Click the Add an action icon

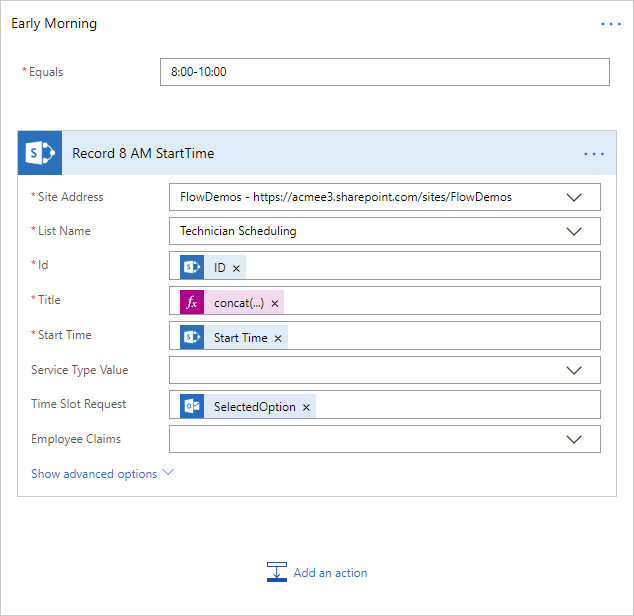pyautogui.click(x=277, y=572)
